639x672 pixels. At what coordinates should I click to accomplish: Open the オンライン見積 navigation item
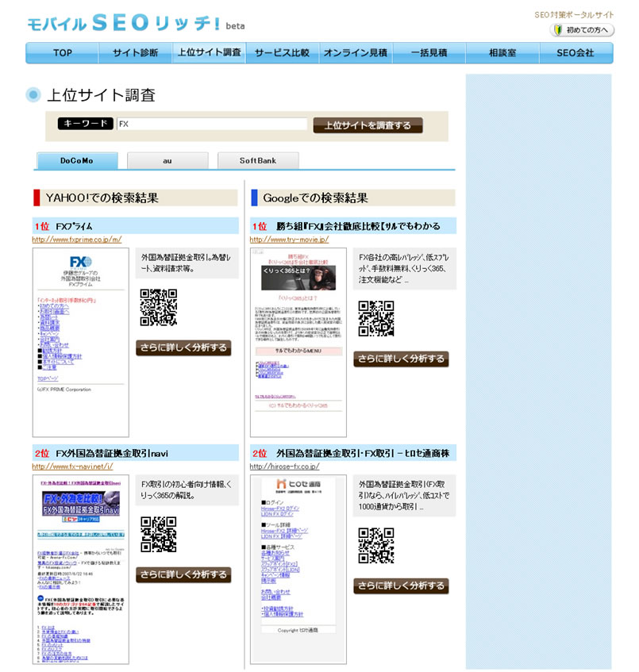(x=356, y=53)
